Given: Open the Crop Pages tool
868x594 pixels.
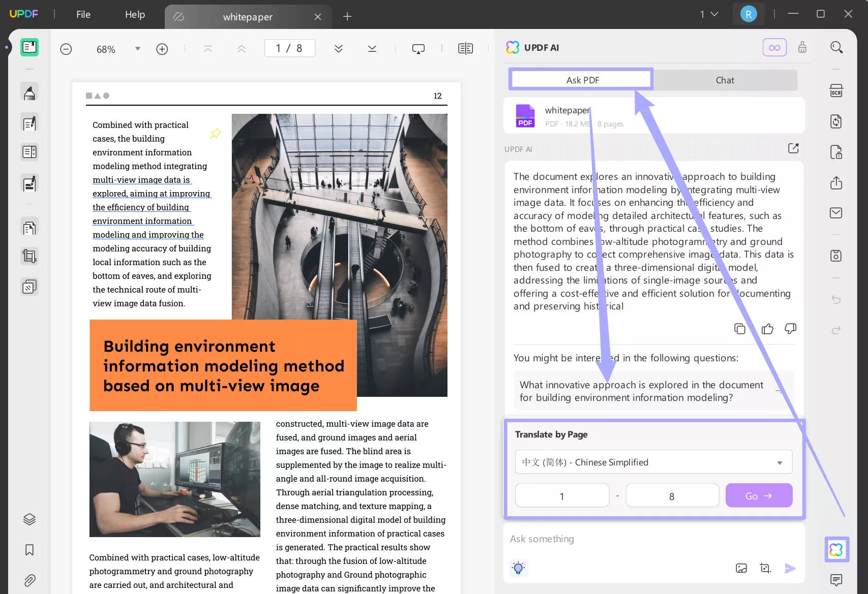Looking at the screenshot, I should pos(29,256).
